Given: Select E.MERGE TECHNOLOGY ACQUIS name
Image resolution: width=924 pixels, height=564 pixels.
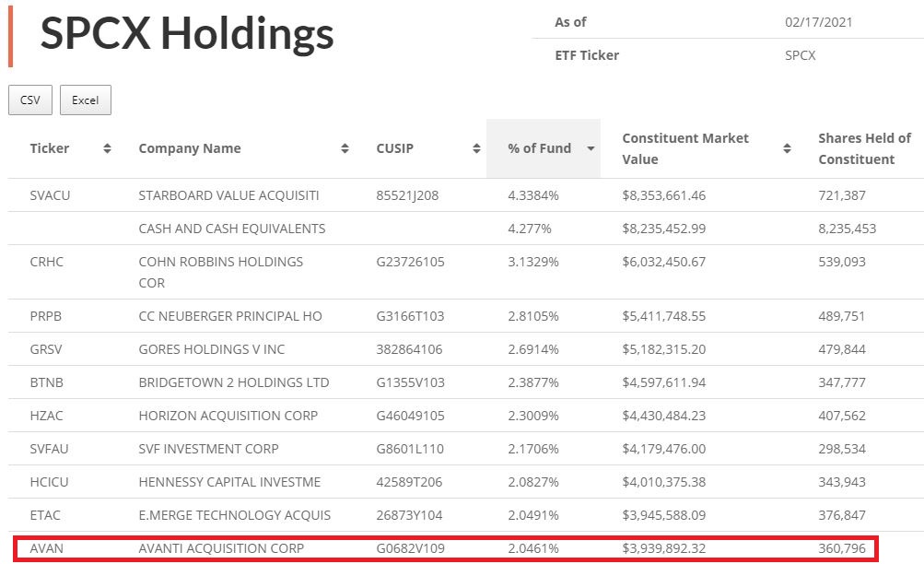Looking at the screenshot, I should 235,515.
